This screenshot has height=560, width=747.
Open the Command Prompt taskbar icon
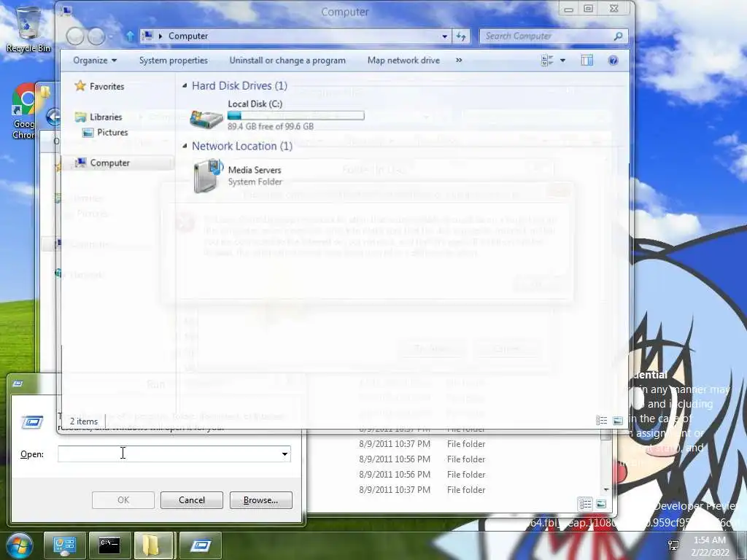click(109, 545)
